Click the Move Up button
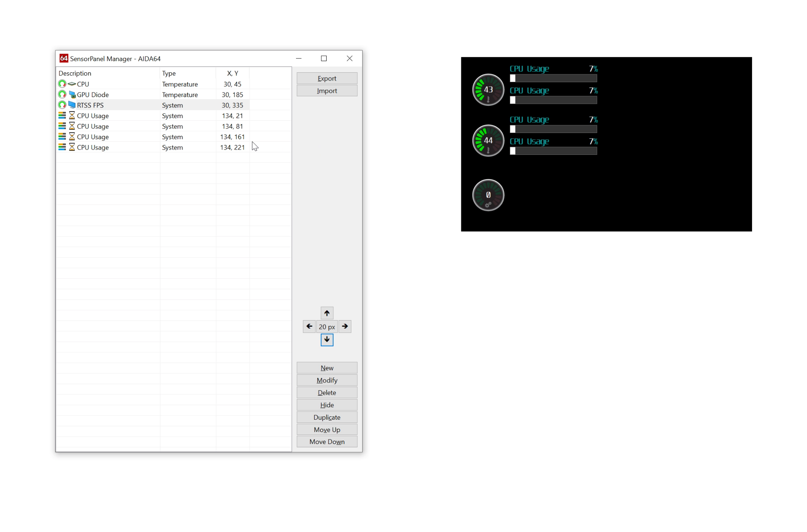This screenshot has width=807, height=532. click(327, 430)
